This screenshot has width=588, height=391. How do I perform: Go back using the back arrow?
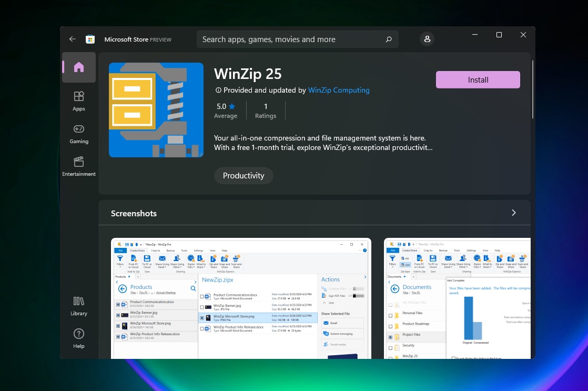(x=73, y=39)
